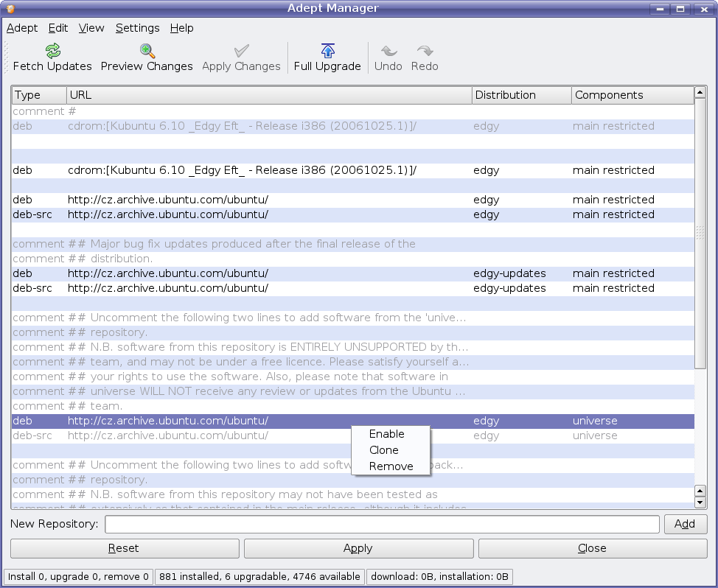This screenshot has height=588, width=718.
Task: Select the '## distribution.' comment row
Action: tap(353, 259)
